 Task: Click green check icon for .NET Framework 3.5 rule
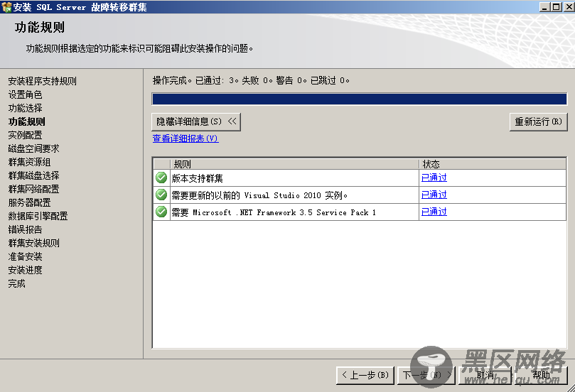[x=161, y=212]
